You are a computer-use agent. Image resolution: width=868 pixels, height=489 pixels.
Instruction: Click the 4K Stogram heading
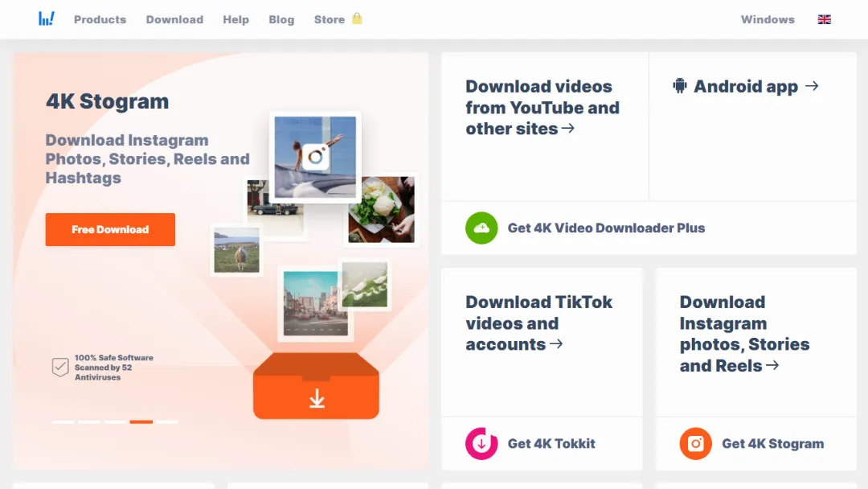(x=107, y=101)
